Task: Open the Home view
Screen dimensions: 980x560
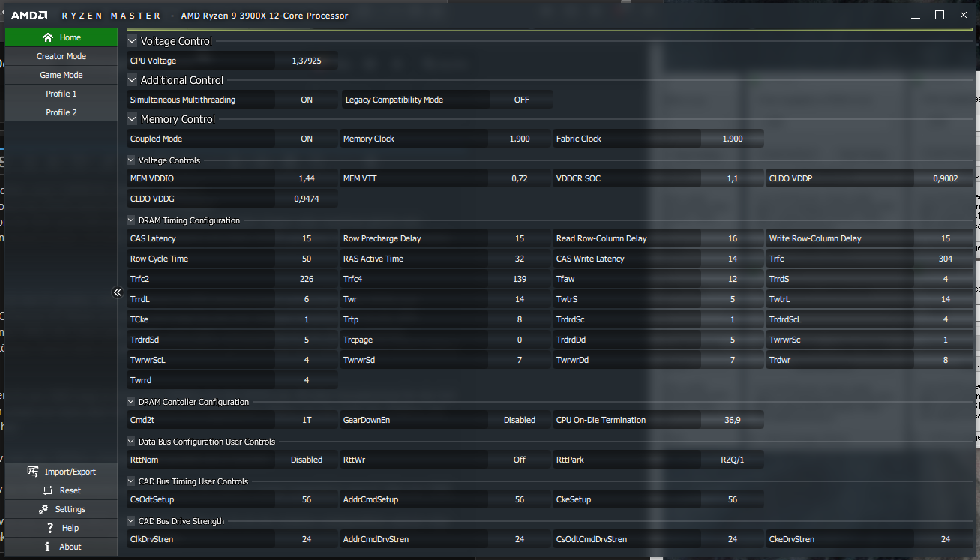Action: 61,37
